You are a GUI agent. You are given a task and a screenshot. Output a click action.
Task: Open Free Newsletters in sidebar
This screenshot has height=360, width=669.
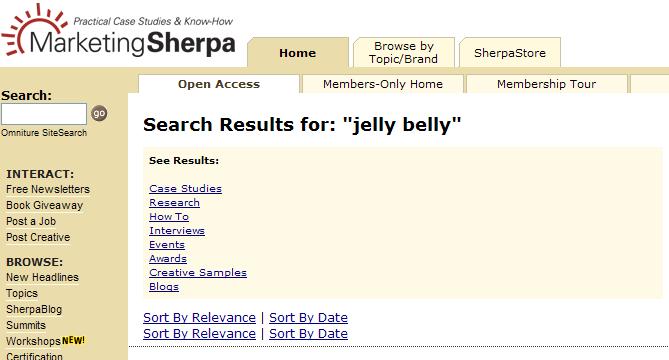pos(48,189)
